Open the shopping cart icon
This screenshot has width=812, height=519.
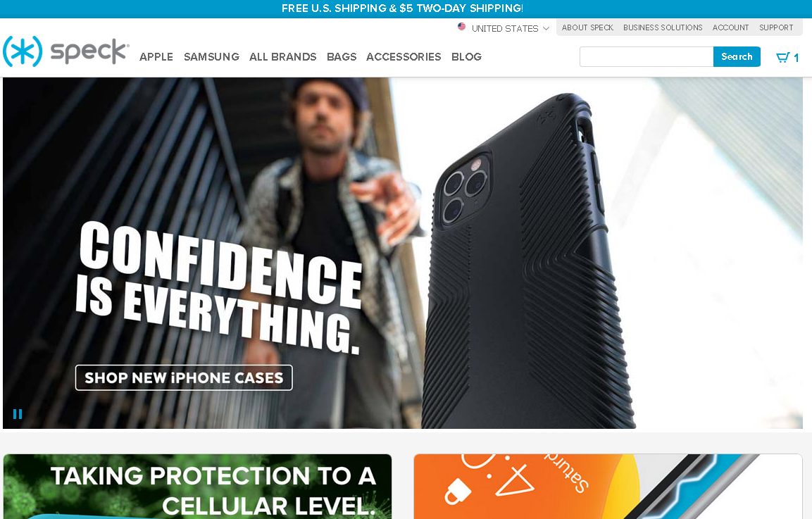(782, 57)
